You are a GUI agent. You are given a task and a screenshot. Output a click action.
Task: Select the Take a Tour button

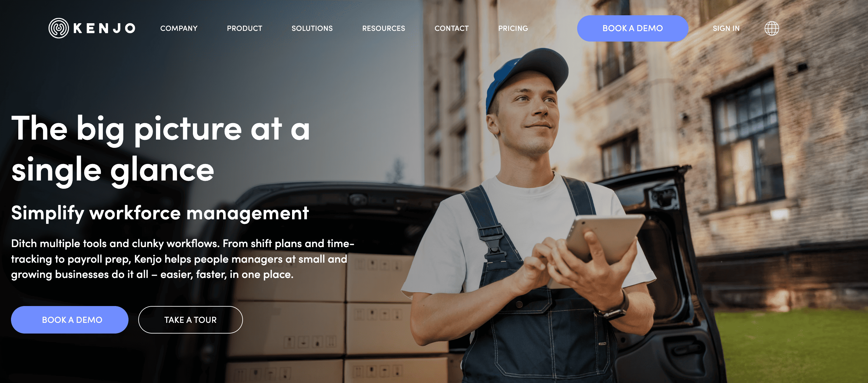[x=190, y=319]
